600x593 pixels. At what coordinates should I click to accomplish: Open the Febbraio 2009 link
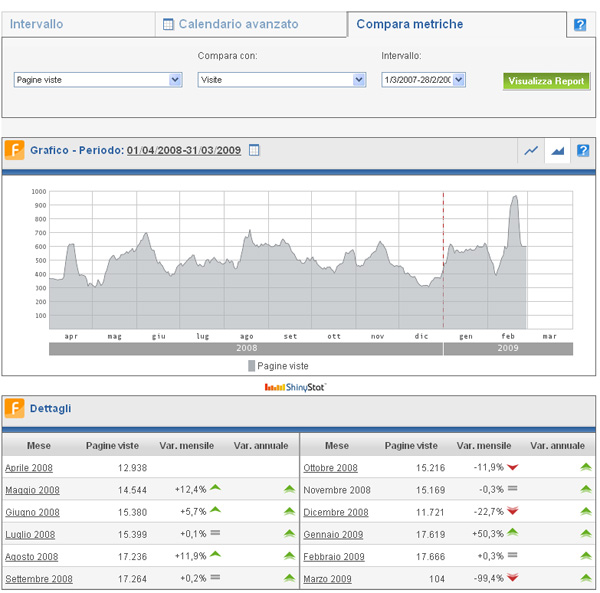click(x=334, y=557)
